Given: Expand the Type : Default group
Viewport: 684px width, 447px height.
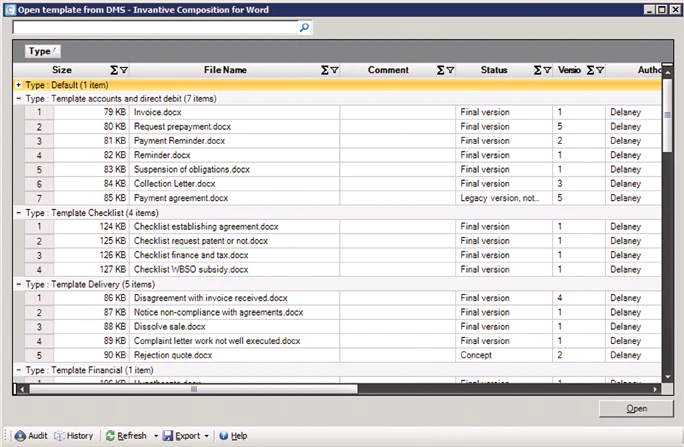Looking at the screenshot, I should pyautogui.click(x=18, y=85).
